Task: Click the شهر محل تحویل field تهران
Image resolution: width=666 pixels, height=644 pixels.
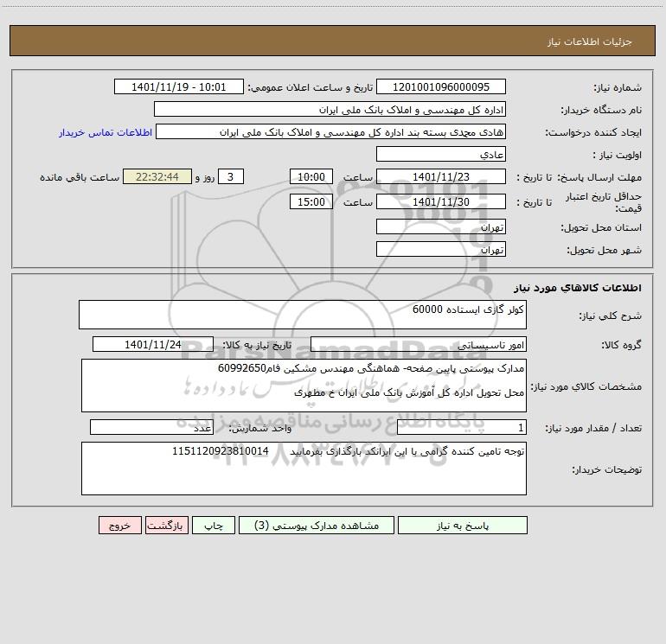Action: 441,249
